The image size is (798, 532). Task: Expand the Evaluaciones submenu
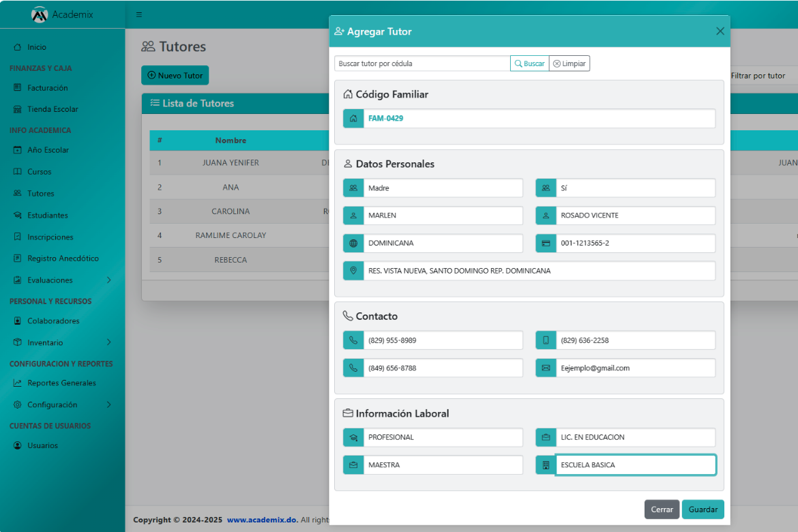pos(108,280)
